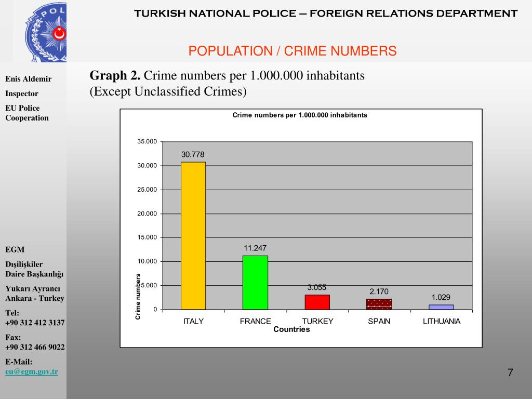532x399 pixels.
Task: Click the Turkish police logo emblem
Action: coord(46,32)
